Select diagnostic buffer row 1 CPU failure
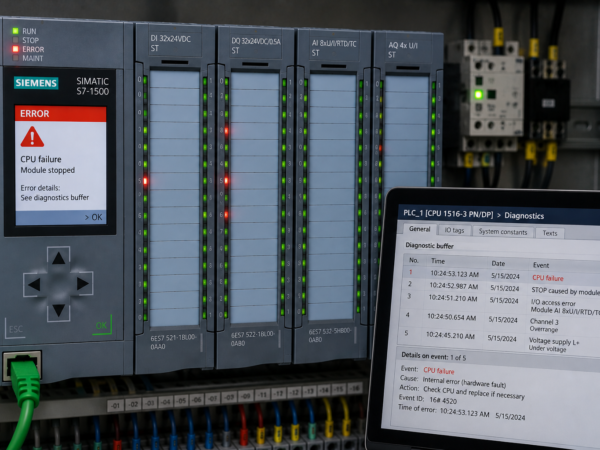Viewport: 600px width, 450px height. 501,275
